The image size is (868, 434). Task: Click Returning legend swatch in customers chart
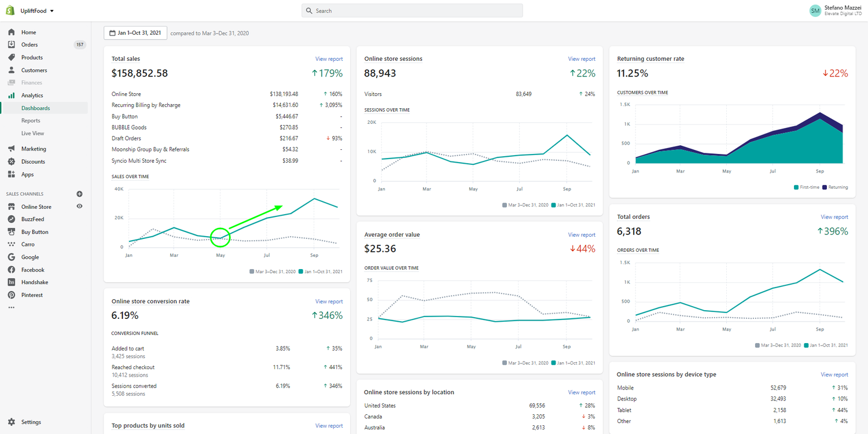point(825,187)
